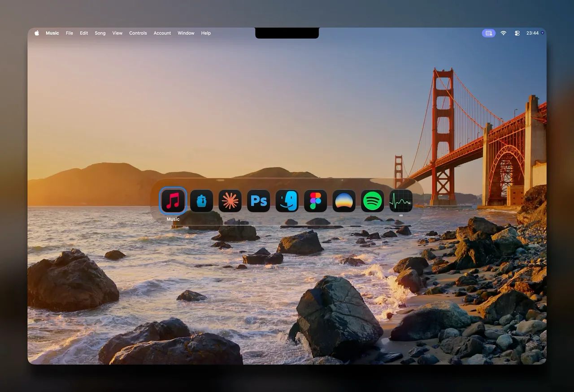Launch the blue jar app icon

tap(201, 201)
